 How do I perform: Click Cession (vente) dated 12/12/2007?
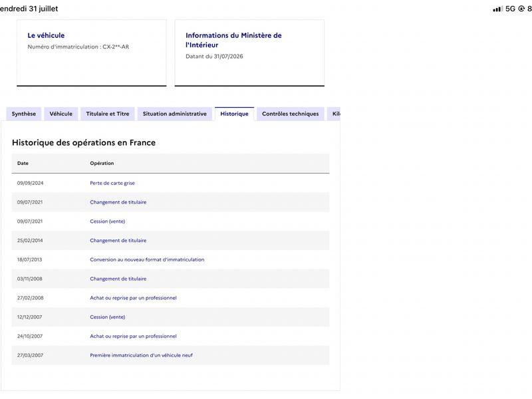[108, 317]
